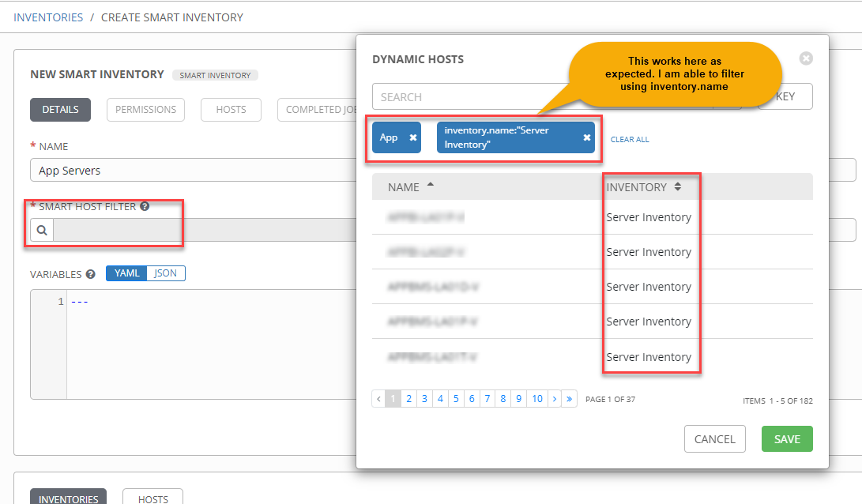Select the bottom Inventories tab
The width and height of the screenshot is (862, 504).
pos(68,496)
